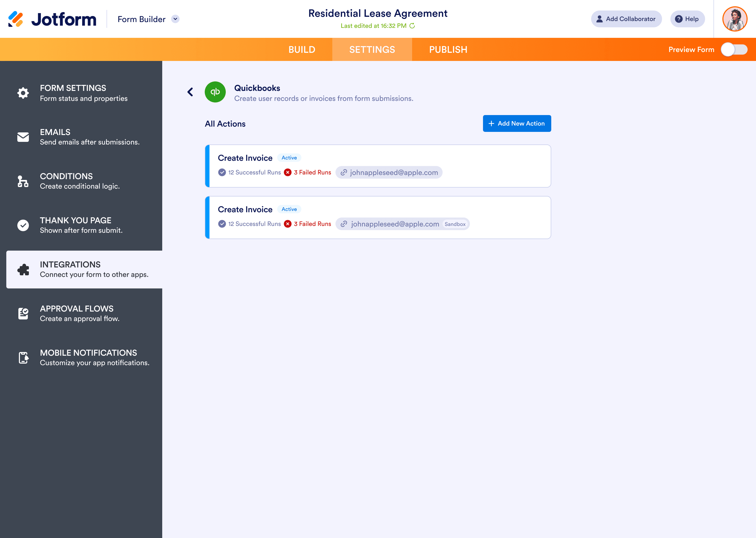Viewport: 756px width, 538px height.
Task: Go back using the left chevron
Action: (190, 92)
